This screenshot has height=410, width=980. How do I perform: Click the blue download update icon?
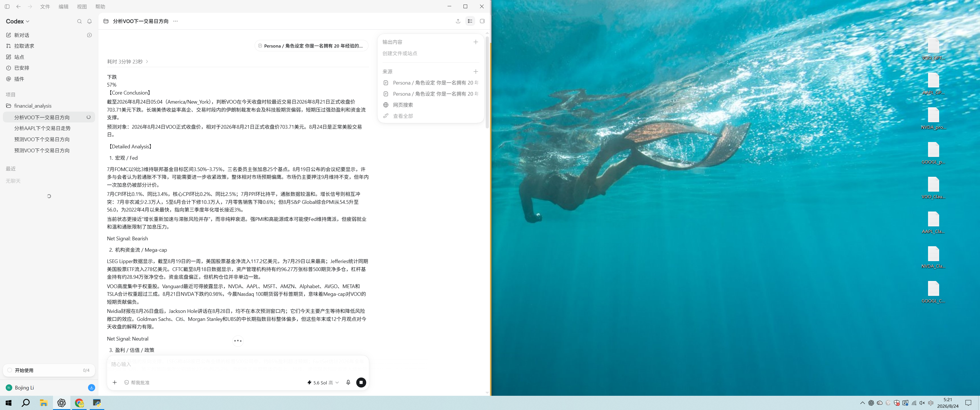coord(91,388)
